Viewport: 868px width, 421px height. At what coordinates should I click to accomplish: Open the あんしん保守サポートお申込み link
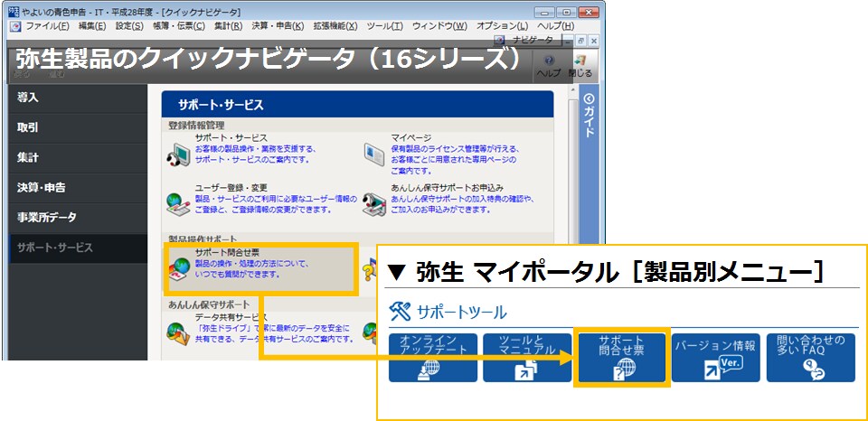pos(448,188)
